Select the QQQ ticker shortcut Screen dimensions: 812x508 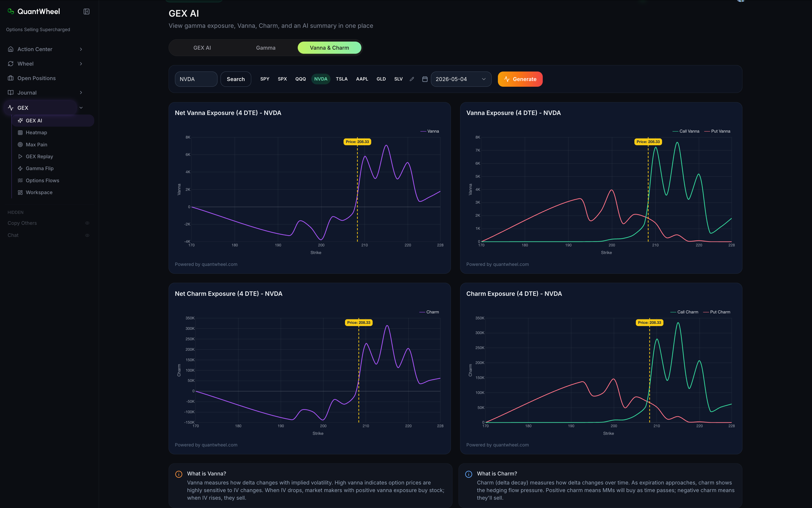tap(300, 79)
